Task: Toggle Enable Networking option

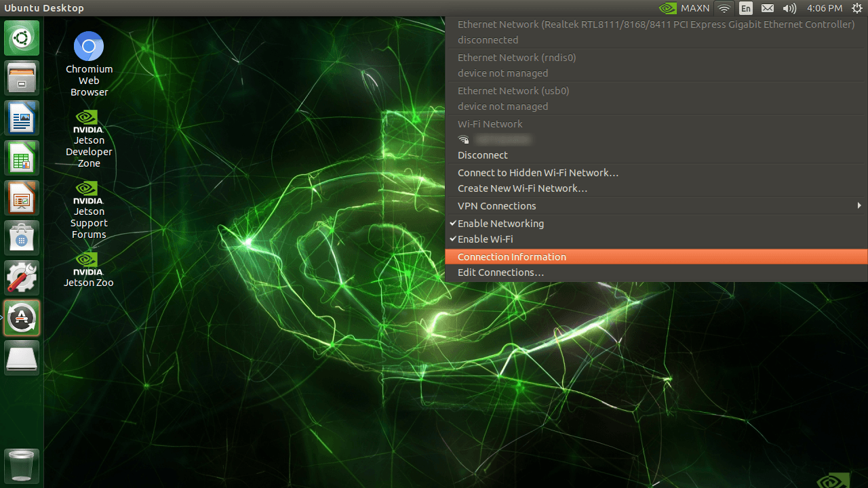Action: [656, 224]
